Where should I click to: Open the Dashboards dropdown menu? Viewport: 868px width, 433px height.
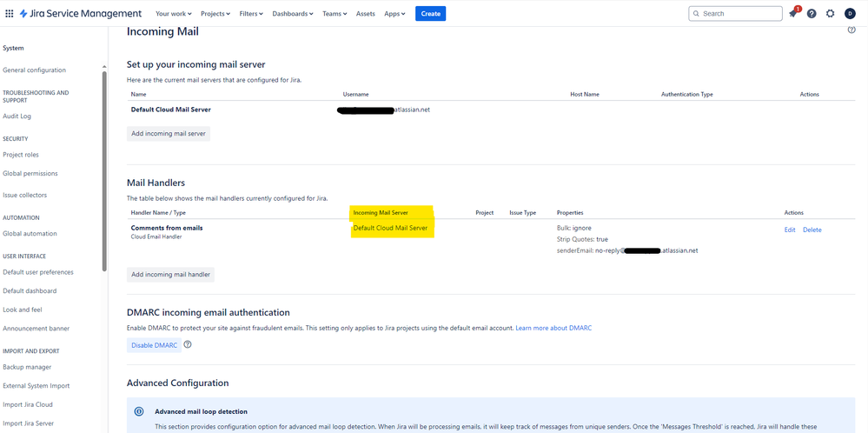click(292, 14)
